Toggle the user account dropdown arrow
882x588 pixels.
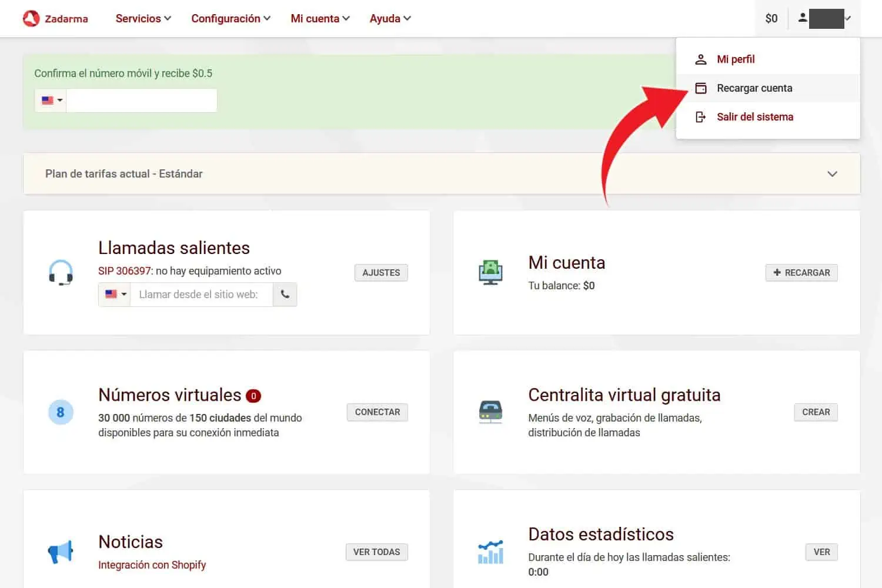848,18
